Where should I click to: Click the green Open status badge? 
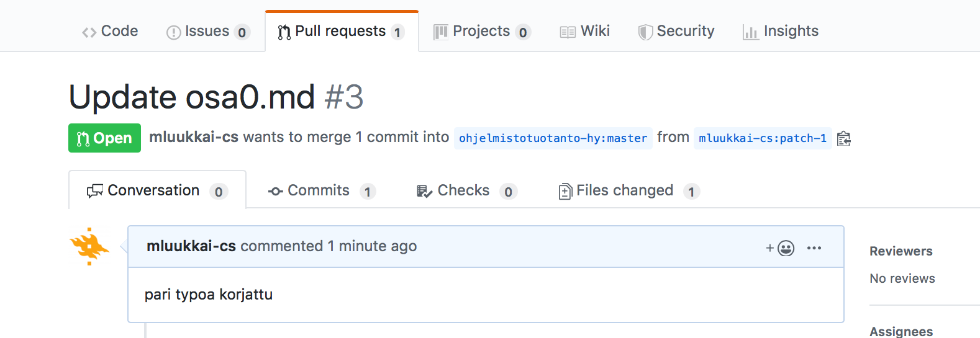click(104, 138)
